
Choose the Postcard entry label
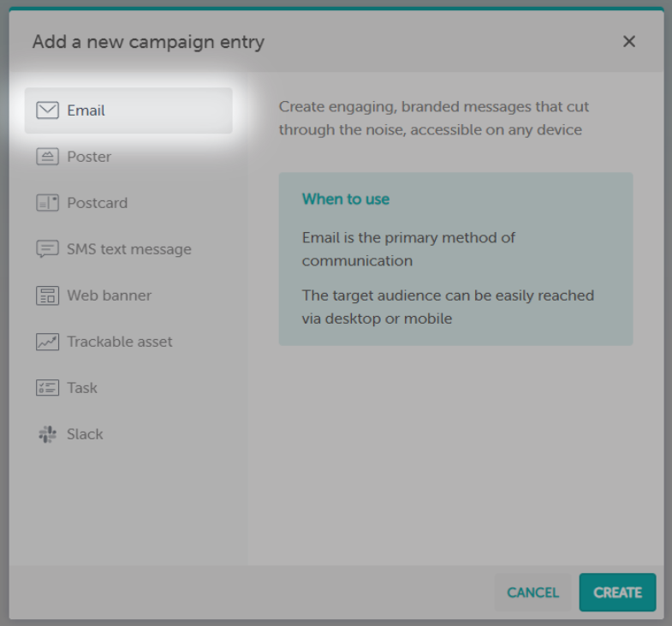click(x=97, y=203)
